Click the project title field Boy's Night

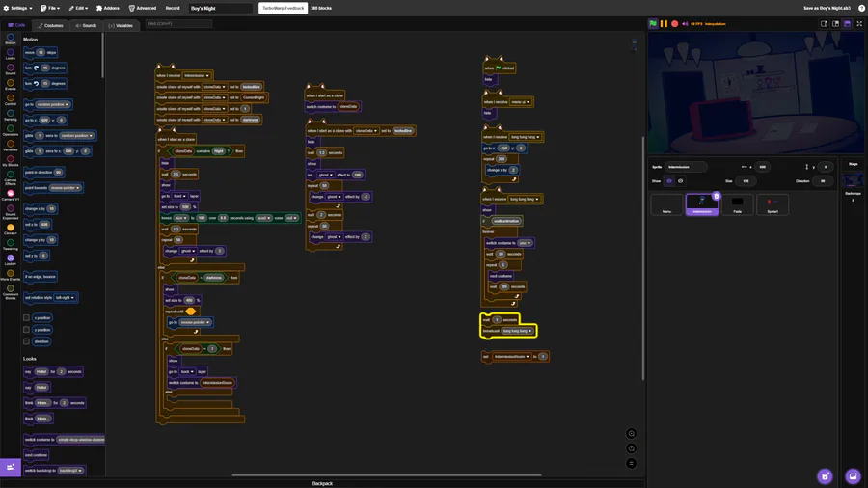coord(220,8)
